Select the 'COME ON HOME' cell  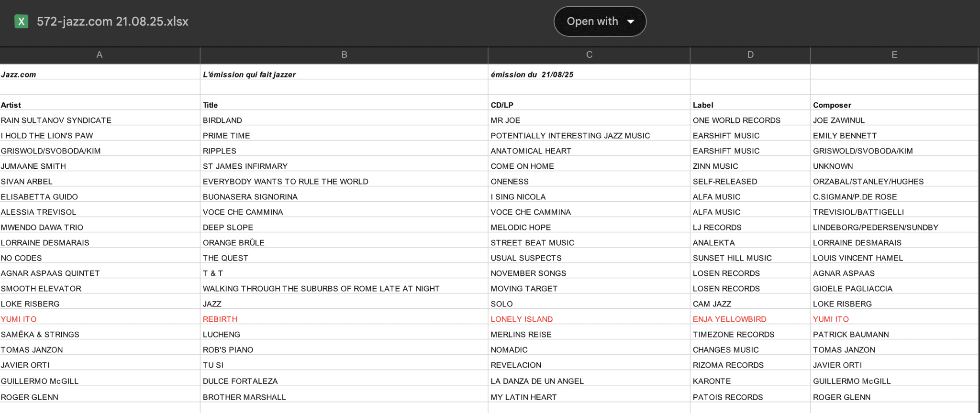point(589,164)
